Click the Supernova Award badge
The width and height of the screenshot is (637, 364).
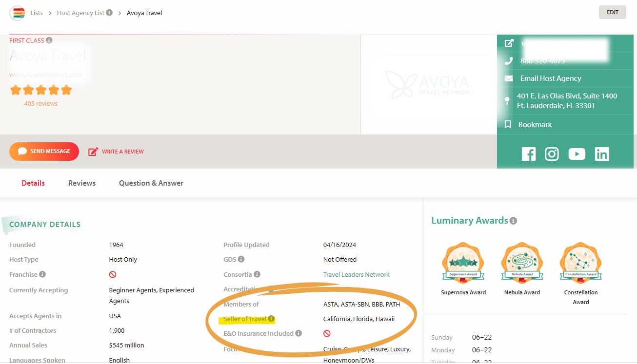point(463,263)
